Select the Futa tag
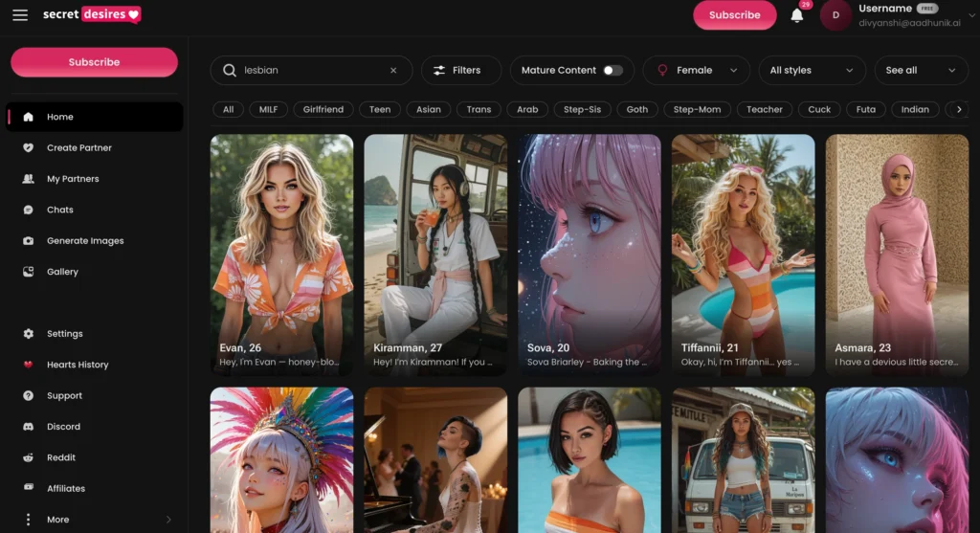Viewport: 980px width, 533px height. 865,109
